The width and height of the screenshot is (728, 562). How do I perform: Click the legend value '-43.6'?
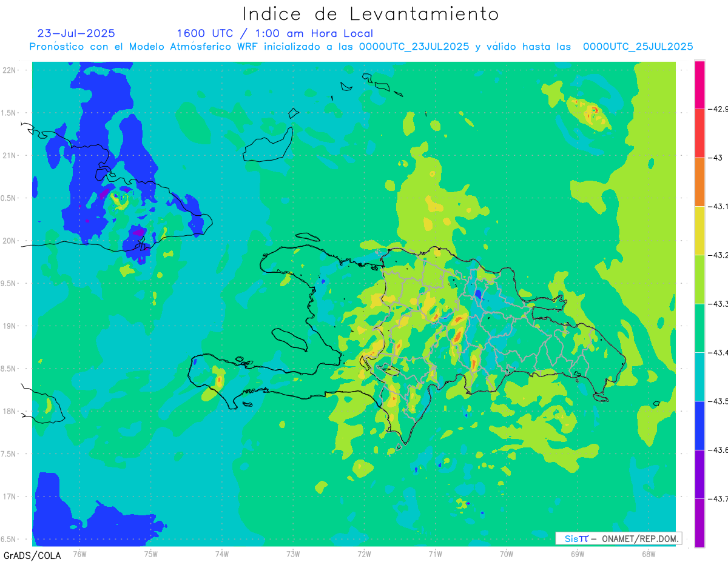tap(718, 450)
